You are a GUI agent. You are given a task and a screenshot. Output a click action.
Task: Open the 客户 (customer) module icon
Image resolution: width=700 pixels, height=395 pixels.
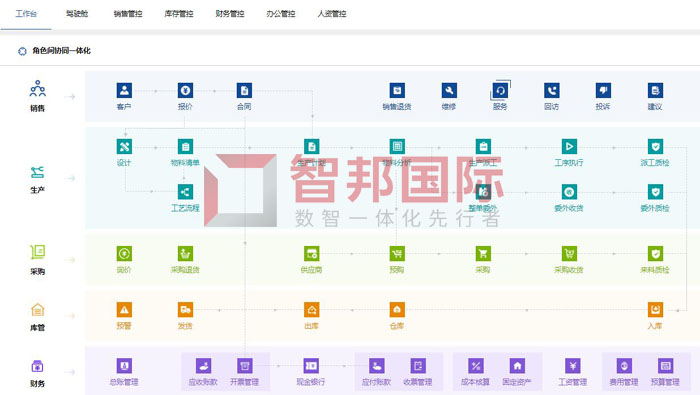[x=124, y=91]
